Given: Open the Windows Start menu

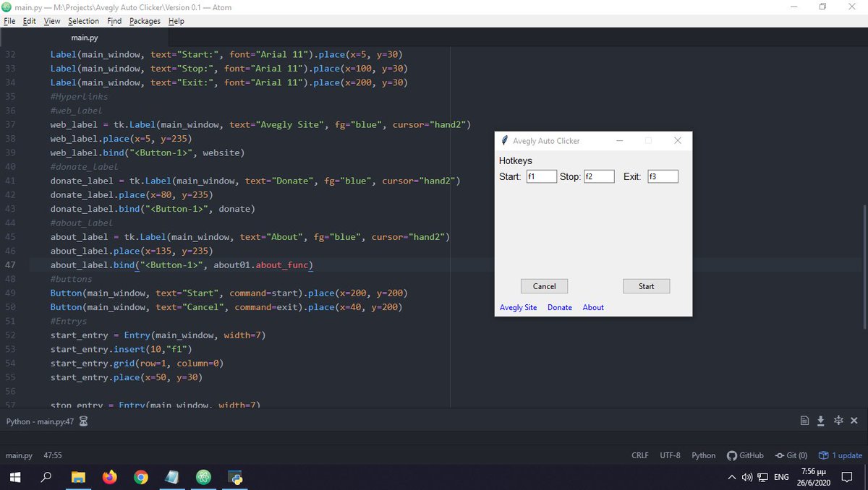Looking at the screenshot, I should click(x=15, y=477).
